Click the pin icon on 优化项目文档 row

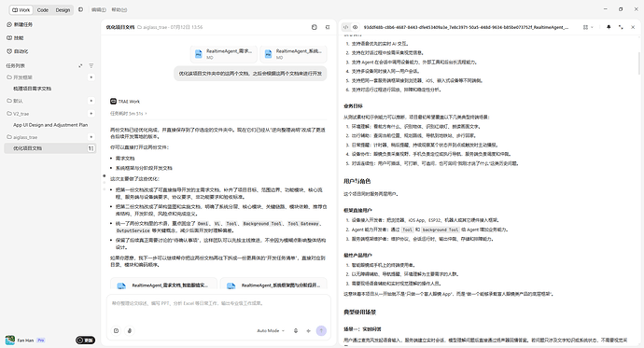91,148
